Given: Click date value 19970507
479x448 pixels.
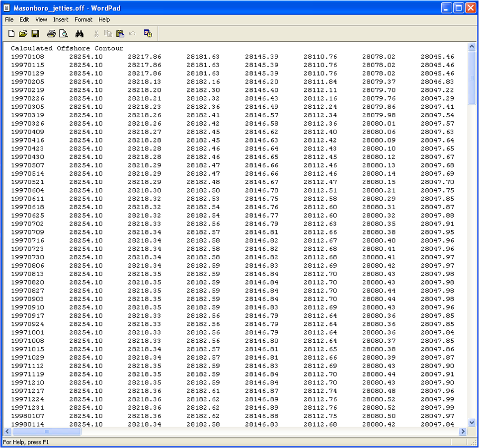Looking at the screenshot, I should tap(27, 165).
